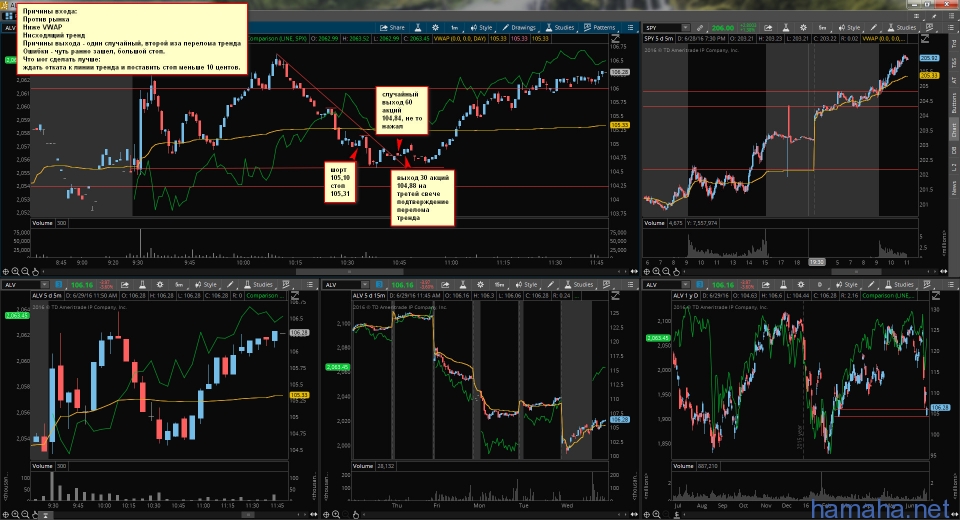The height and width of the screenshot is (520, 960).
Task: Switch to Trd sidebar tab
Action: pos(953,44)
